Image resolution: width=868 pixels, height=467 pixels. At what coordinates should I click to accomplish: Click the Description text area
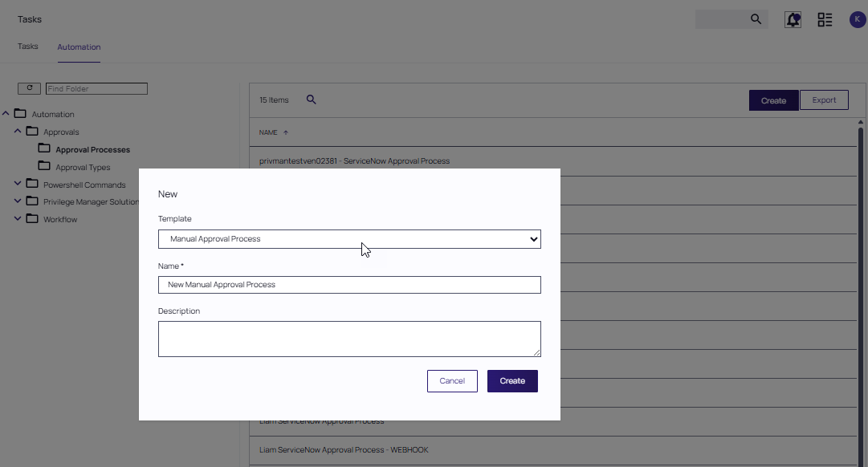[349, 339]
